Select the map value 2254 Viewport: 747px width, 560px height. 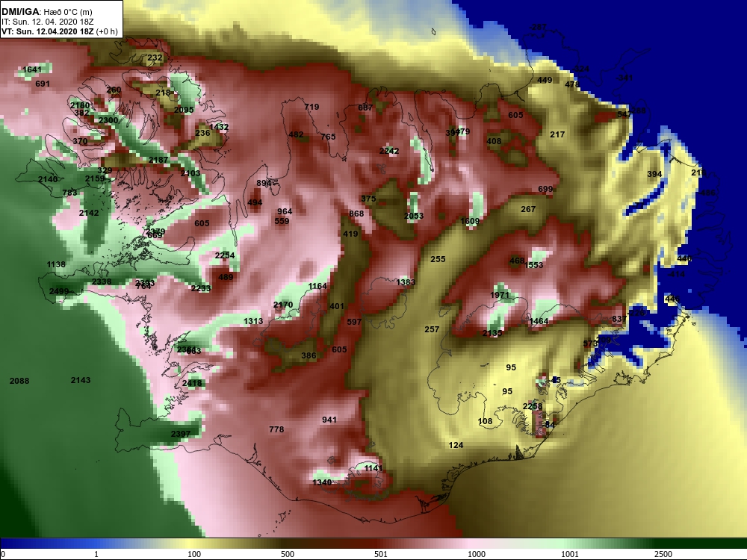[225, 255]
